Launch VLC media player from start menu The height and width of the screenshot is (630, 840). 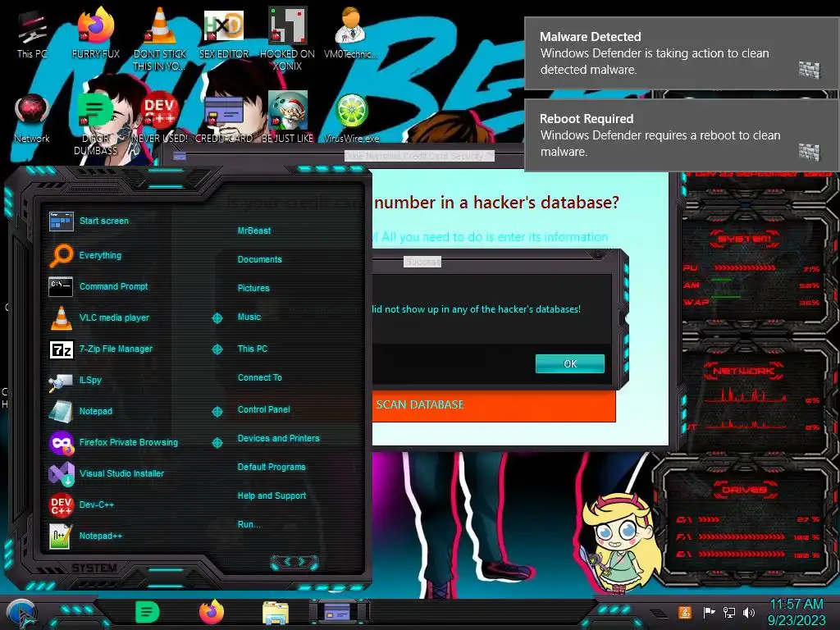99,317
